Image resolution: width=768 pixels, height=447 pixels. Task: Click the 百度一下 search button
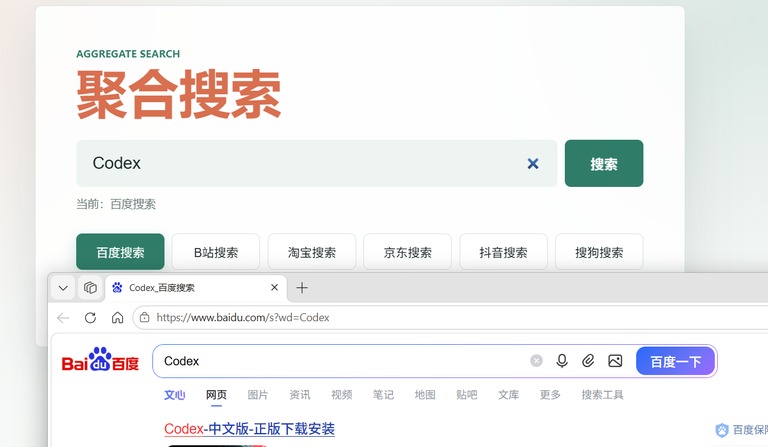[x=675, y=361]
